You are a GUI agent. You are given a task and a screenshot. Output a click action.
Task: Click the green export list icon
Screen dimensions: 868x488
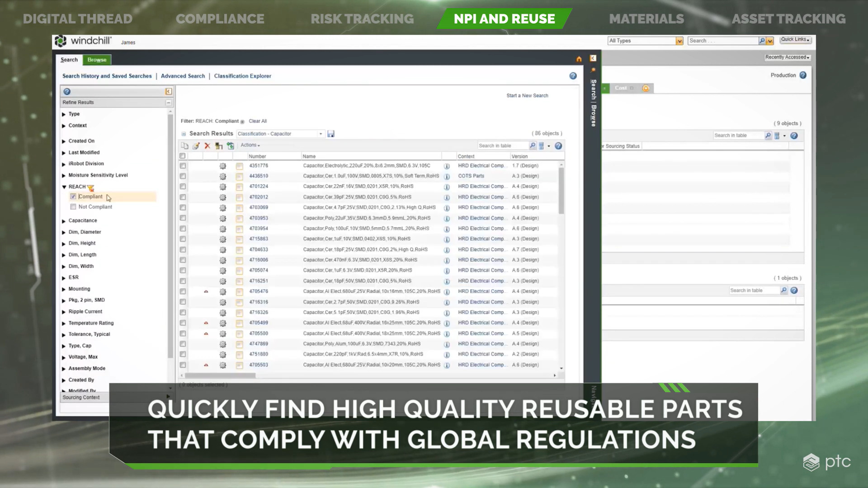pos(231,145)
